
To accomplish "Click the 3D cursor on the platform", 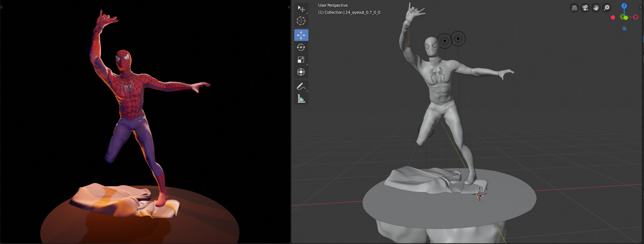I will [x=479, y=195].
